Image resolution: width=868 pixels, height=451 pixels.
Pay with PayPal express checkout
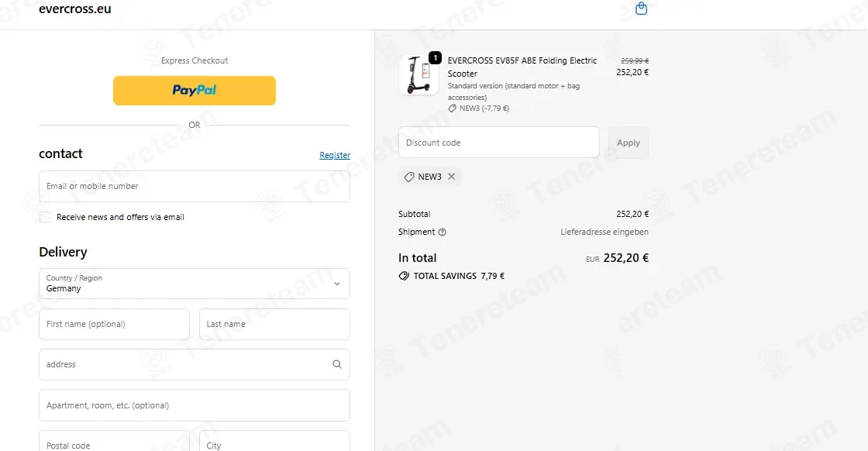click(195, 90)
